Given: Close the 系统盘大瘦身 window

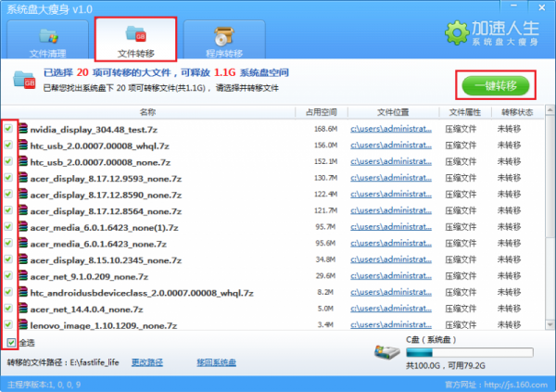Looking at the screenshot, I should [x=542, y=6].
